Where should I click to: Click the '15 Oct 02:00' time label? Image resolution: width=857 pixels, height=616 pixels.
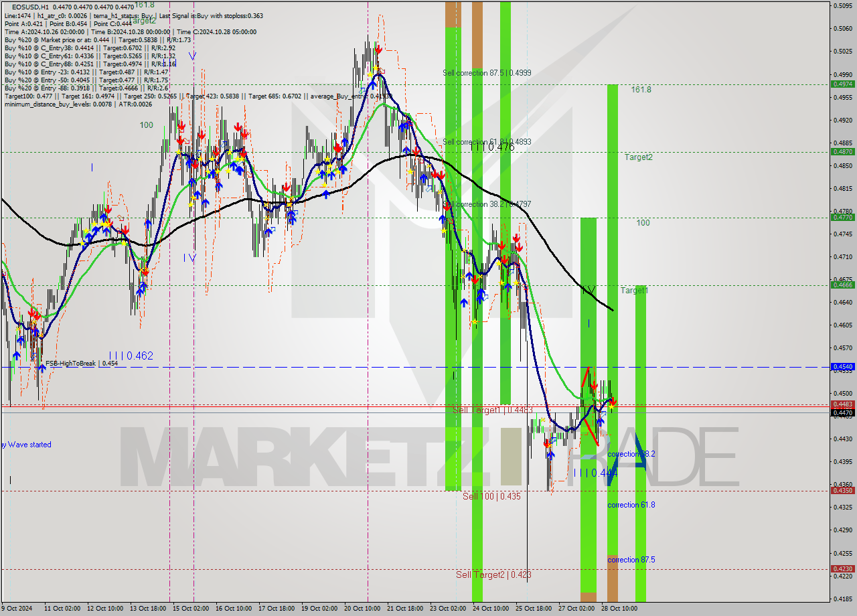(191, 609)
